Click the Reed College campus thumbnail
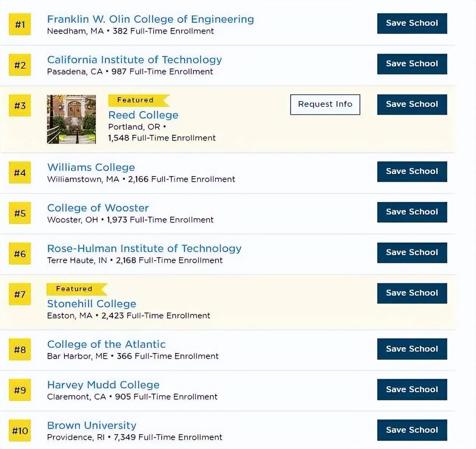The image size is (476, 449). (x=71, y=119)
